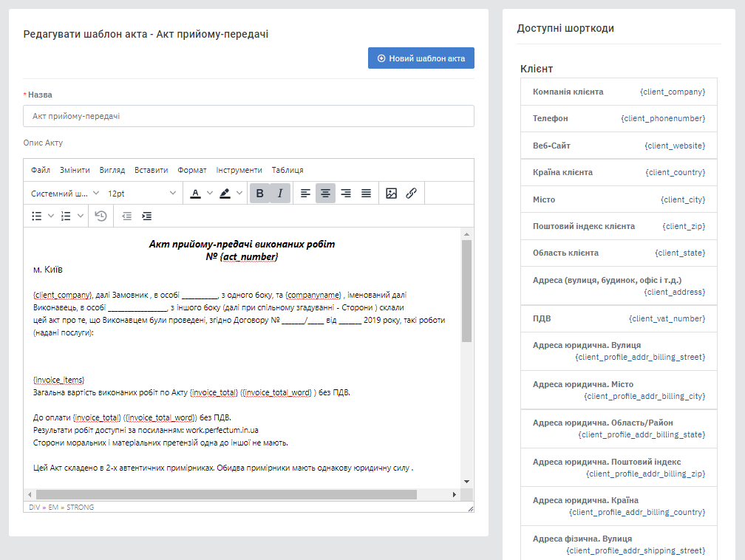Click the Назва input field
The height and width of the screenshot is (560, 745).
click(248, 116)
